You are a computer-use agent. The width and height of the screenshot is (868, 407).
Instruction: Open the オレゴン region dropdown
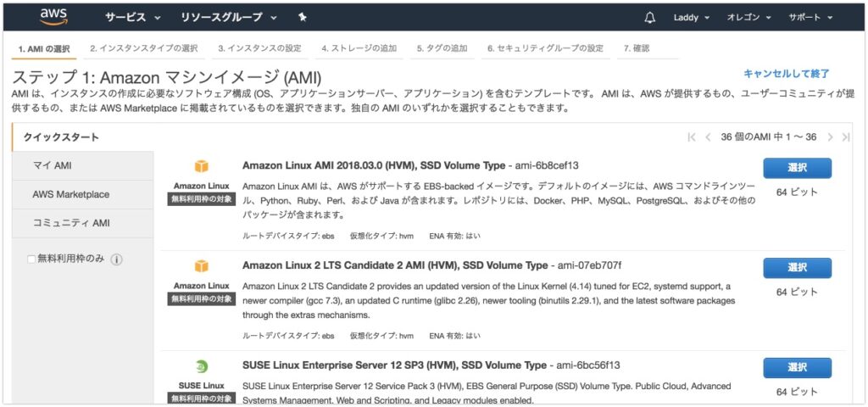point(748,17)
